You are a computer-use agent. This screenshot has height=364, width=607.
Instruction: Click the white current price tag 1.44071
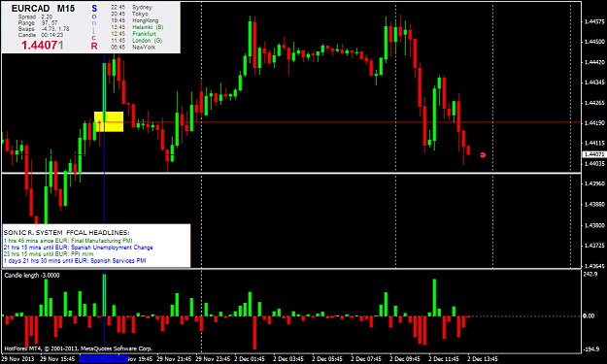[593, 154]
